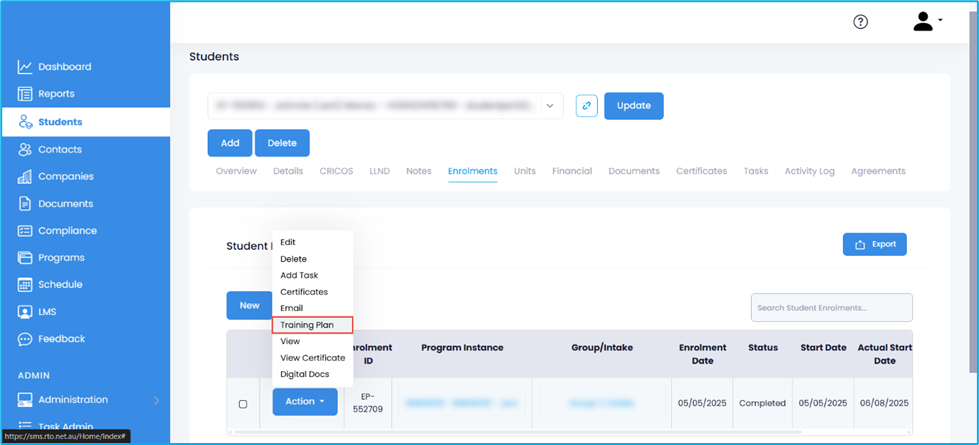Click the Dashboard chart icon in sidebar

pos(25,67)
